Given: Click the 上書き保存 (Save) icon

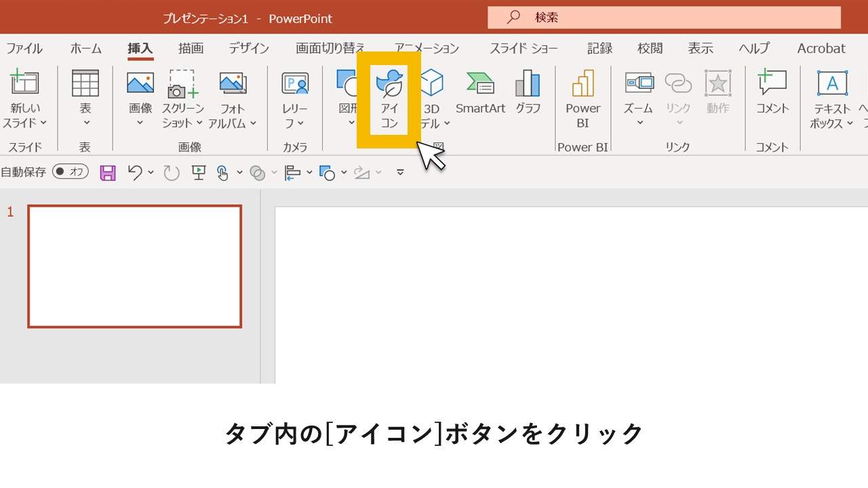Looking at the screenshot, I should tap(106, 172).
